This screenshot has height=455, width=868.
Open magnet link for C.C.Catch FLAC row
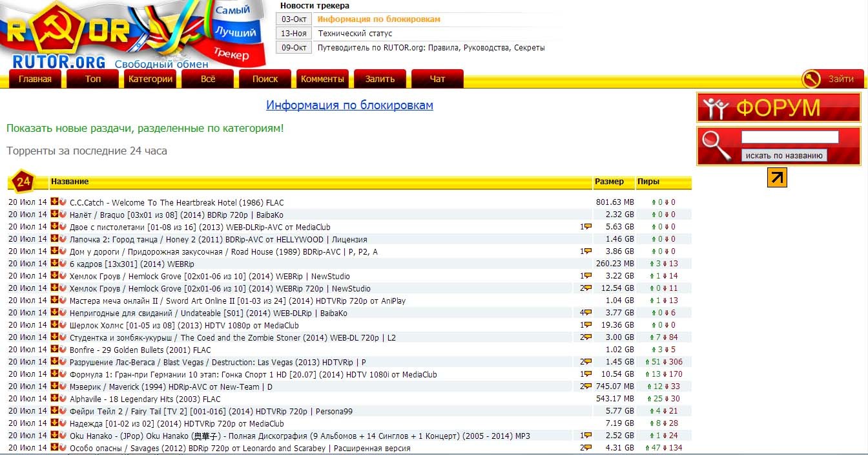[x=63, y=202]
